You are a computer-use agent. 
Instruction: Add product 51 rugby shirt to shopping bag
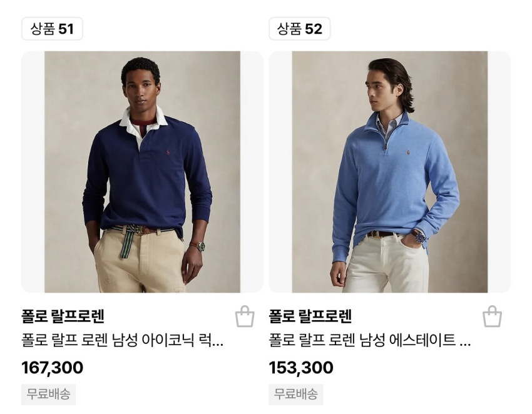(x=245, y=316)
